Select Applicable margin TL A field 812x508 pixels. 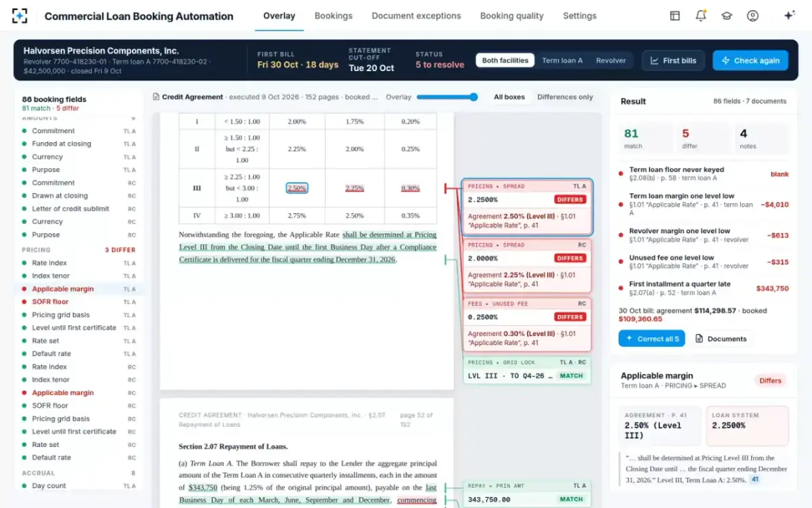click(x=79, y=289)
